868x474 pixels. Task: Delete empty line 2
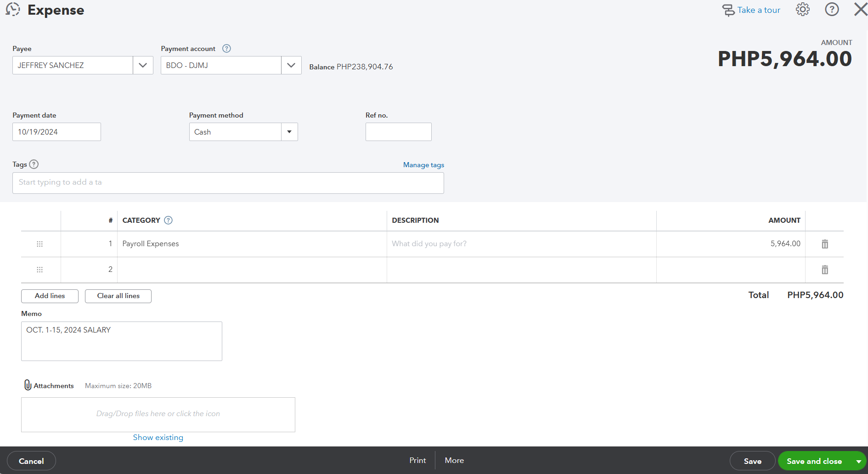(825, 270)
